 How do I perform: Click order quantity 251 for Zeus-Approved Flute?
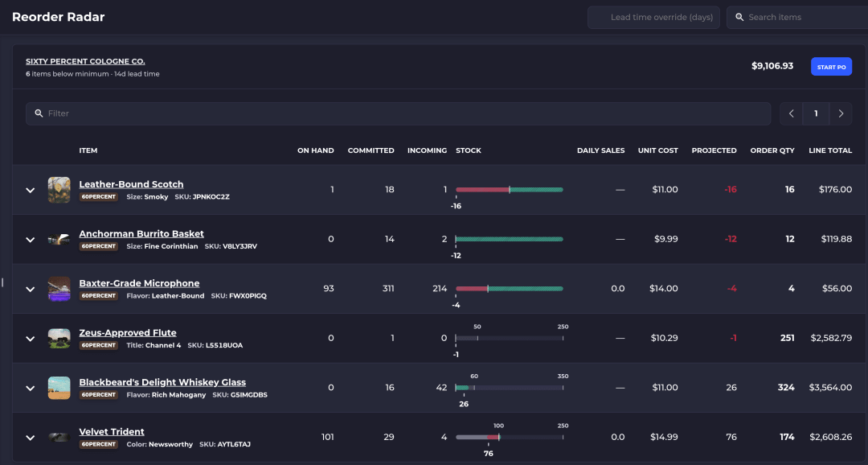pyautogui.click(x=787, y=338)
